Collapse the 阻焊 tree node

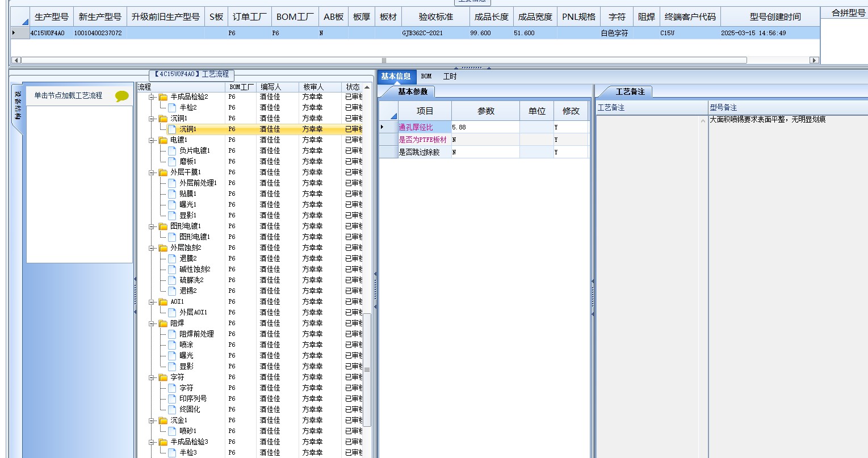tap(152, 323)
